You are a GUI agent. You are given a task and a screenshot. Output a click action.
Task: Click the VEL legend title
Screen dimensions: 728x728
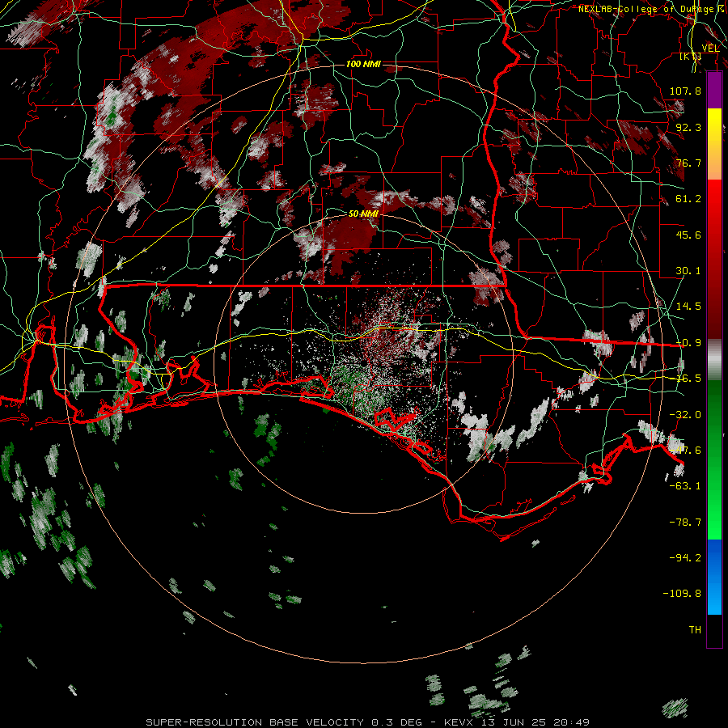710,48
